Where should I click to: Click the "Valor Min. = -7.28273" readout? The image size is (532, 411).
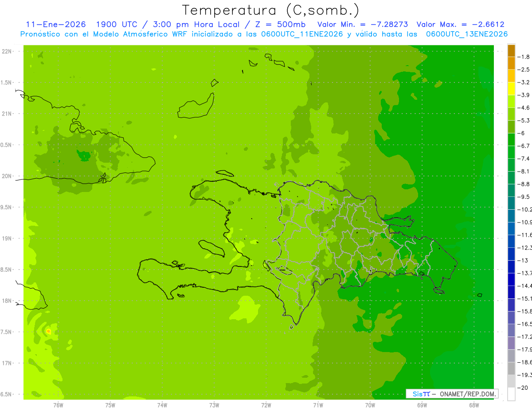(x=363, y=24)
